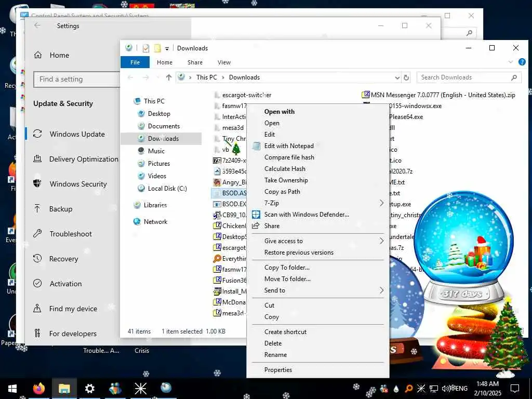Click Restore previous versions
This screenshot has height=399, width=532.
click(x=299, y=252)
